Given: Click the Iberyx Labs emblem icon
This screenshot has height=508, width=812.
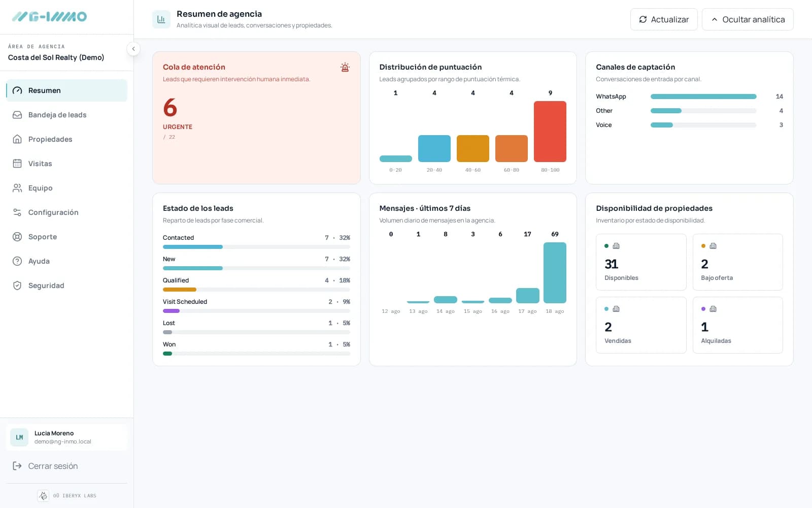Looking at the screenshot, I should [43, 496].
